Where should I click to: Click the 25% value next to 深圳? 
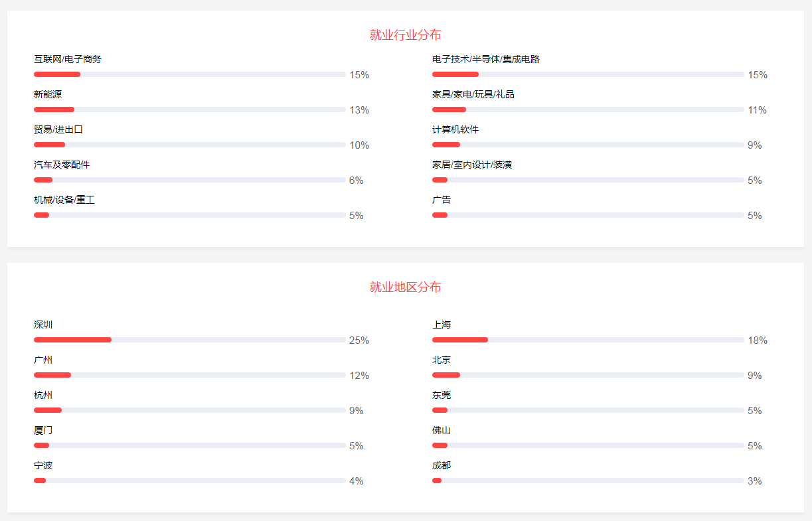pyautogui.click(x=359, y=340)
